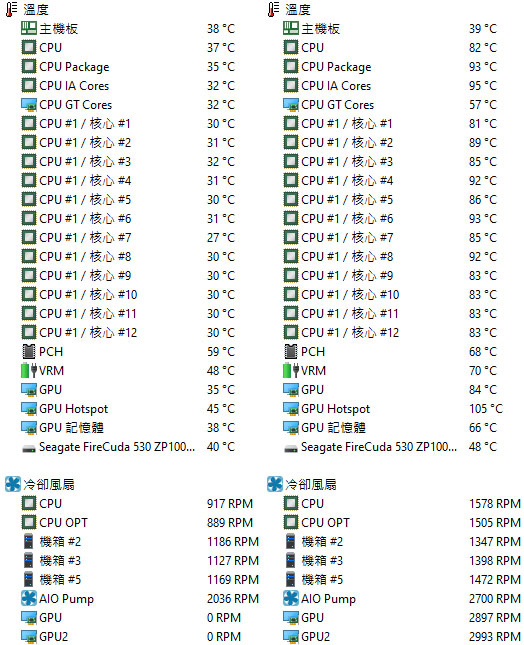Select 溫度 heading text above 主機板 39 °C
Image resolution: width=524 pixels, height=645 pixels.
coord(298,9)
